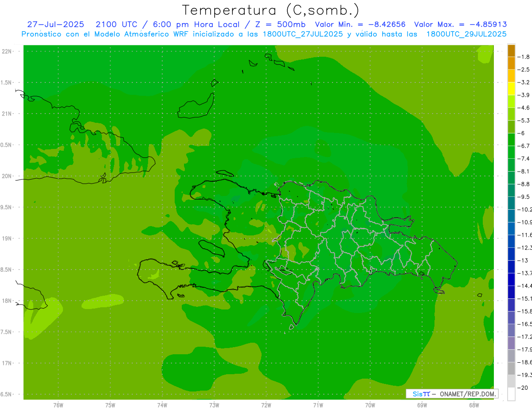Click the '18N' latitude label

point(7,301)
